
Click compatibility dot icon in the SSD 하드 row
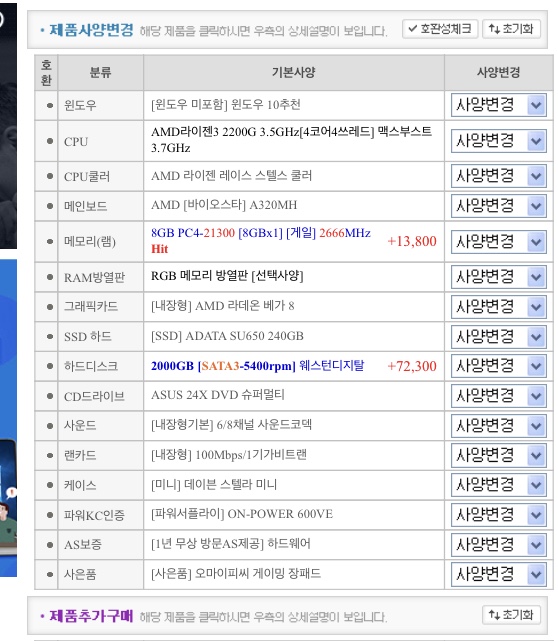(50, 336)
